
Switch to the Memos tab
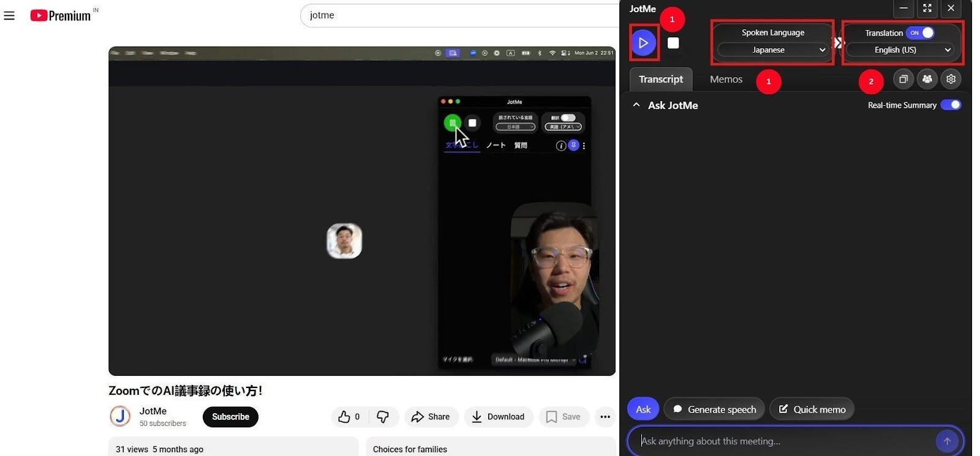coord(726,80)
